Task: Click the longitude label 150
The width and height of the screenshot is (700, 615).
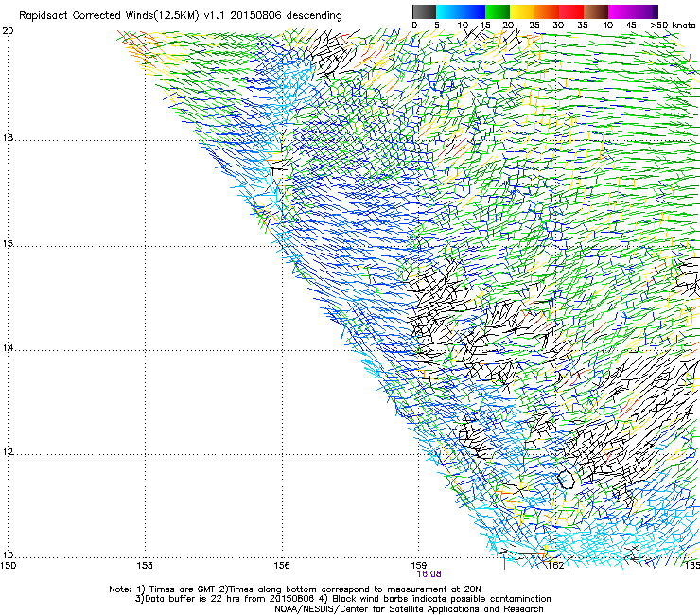Action: click(x=9, y=566)
